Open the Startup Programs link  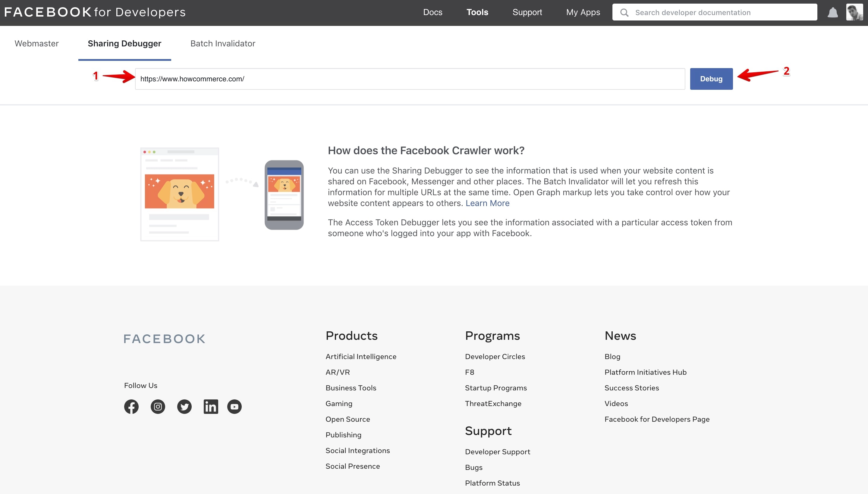495,387
